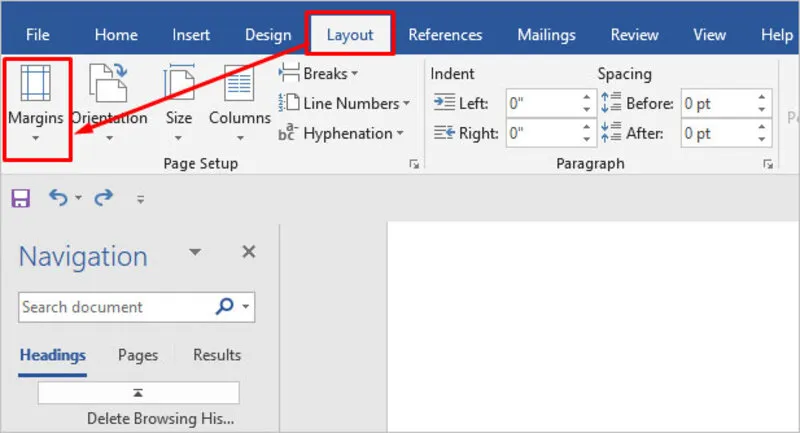Screen dimensions: 800x433
Task: Click the Hyphenation icon
Action: pyautogui.click(x=287, y=133)
